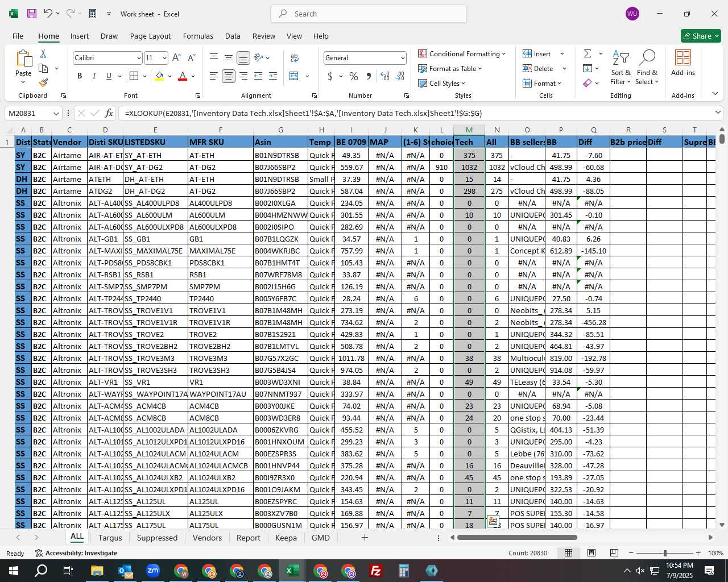Open the Name Box dropdown arrow

click(56, 114)
